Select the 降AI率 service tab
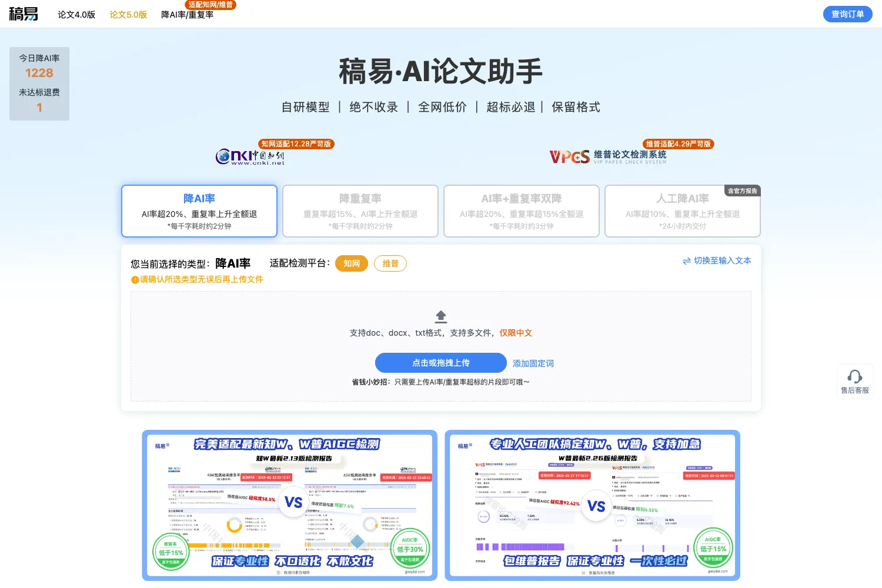 [x=199, y=211]
